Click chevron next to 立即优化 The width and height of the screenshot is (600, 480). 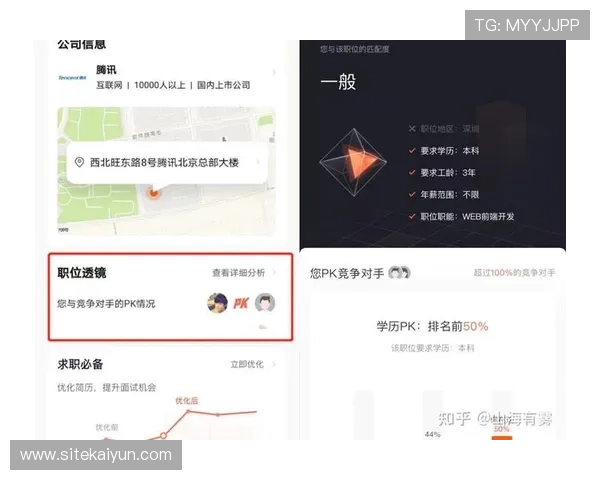click(274, 364)
